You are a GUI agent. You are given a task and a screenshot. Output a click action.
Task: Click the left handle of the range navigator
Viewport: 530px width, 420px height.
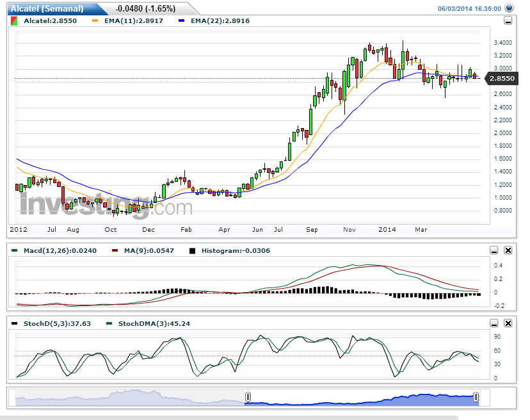[248, 397]
